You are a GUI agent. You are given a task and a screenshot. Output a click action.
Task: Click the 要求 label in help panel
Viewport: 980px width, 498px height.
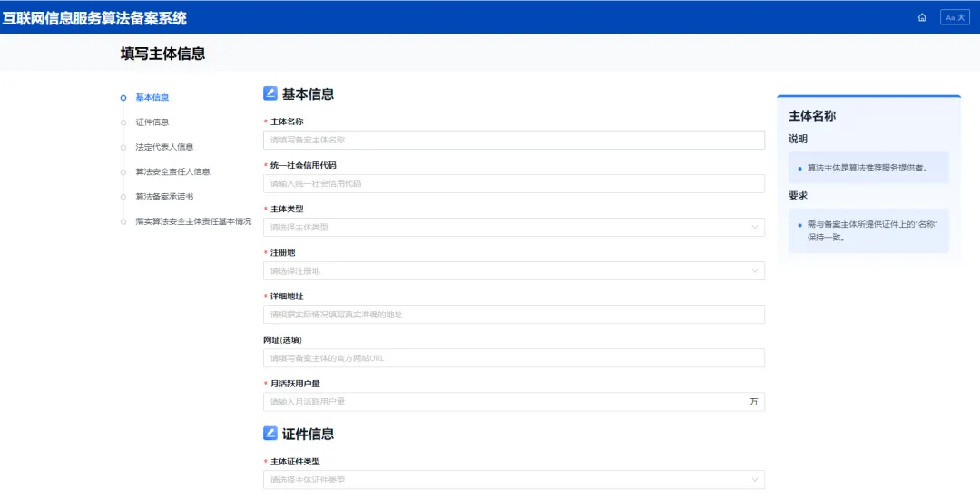798,196
